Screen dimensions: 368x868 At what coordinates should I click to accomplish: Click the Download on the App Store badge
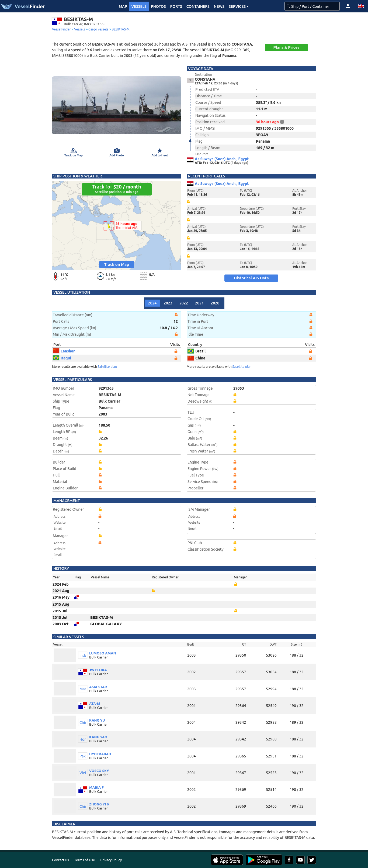tap(227, 860)
